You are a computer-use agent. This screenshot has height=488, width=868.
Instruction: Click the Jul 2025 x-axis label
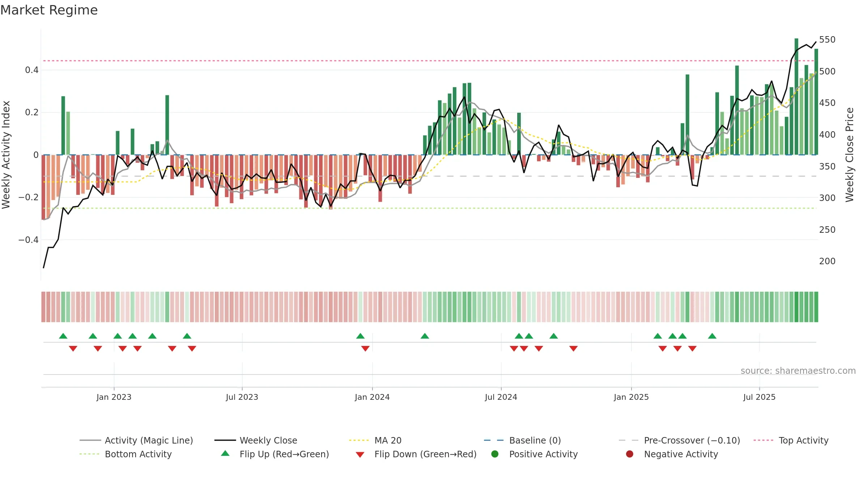click(759, 397)
